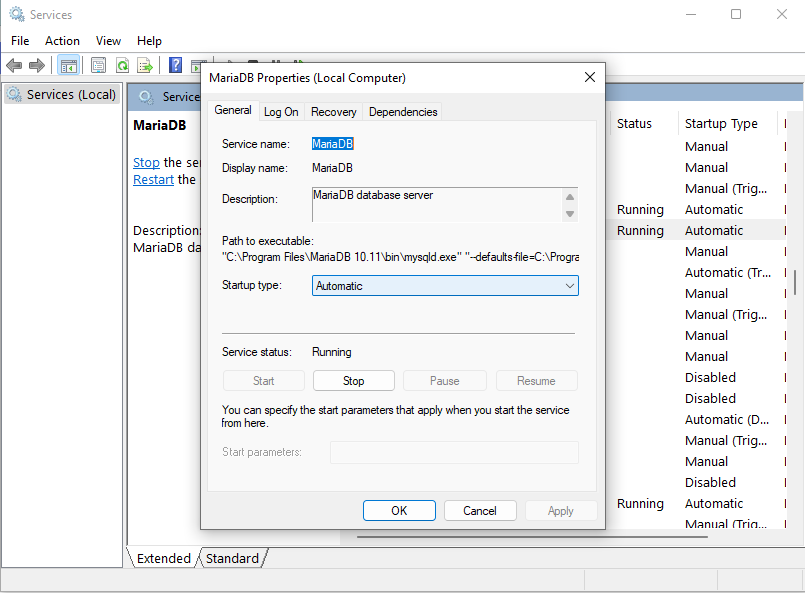Switch to the Dependencies tab
Screen dimensions: 805x593
coord(403,112)
